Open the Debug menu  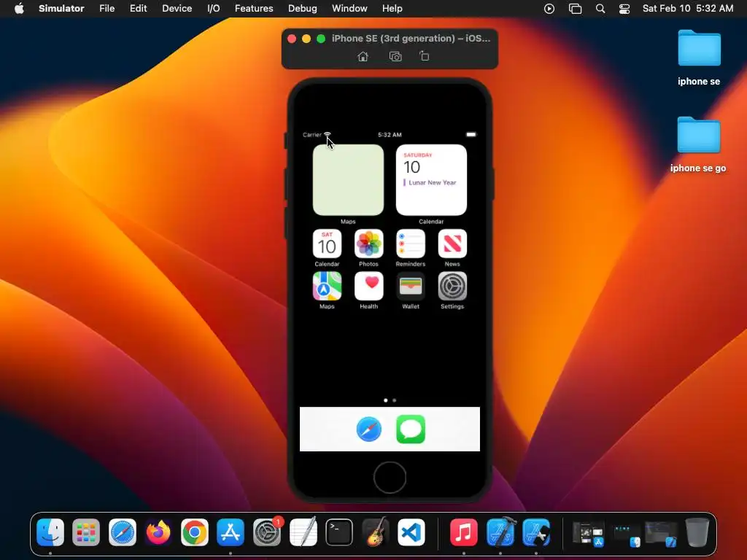(x=303, y=9)
